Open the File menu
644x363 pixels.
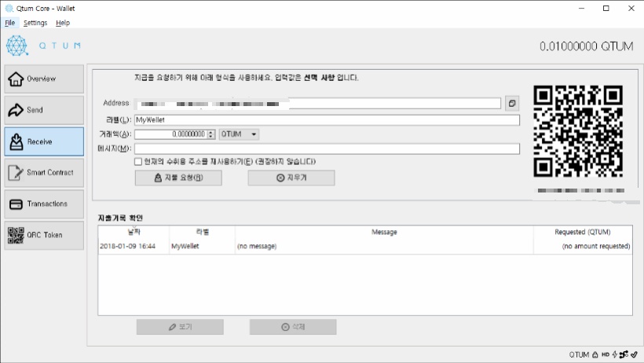pyautogui.click(x=10, y=23)
